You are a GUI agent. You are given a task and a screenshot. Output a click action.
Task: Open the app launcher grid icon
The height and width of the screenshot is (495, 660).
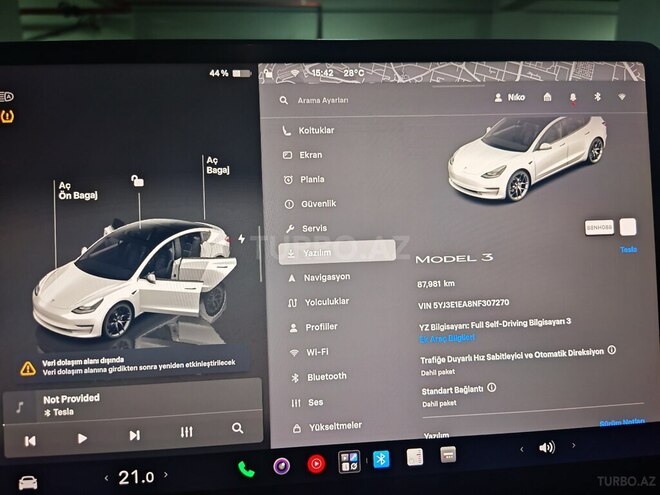tap(349, 461)
